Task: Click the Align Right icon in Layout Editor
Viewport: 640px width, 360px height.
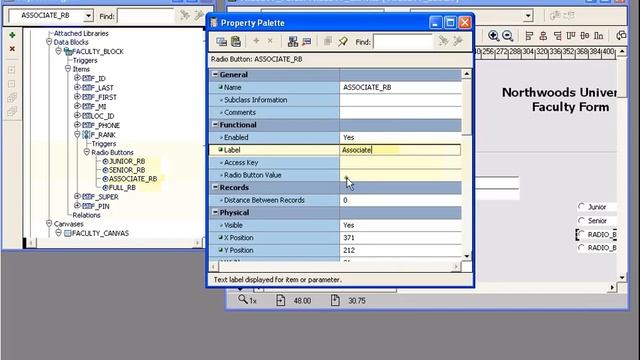Action: pyautogui.click(x=557, y=36)
